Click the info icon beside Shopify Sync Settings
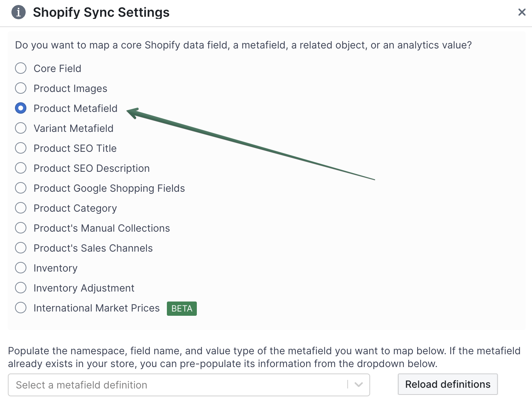This screenshot has width=532, height=407. pyautogui.click(x=19, y=12)
